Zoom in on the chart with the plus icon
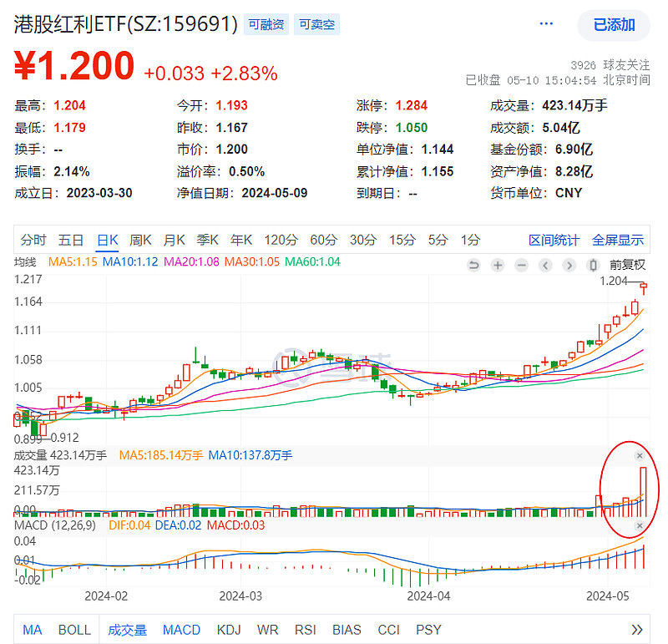 [498, 264]
